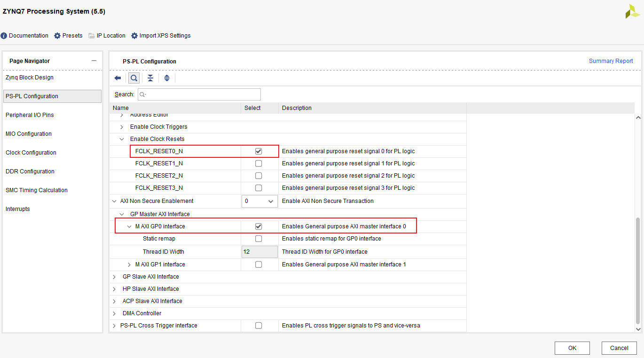The image size is (644, 358).
Task: Click the IP Location folder icon
Action: click(x=92, y=36)
